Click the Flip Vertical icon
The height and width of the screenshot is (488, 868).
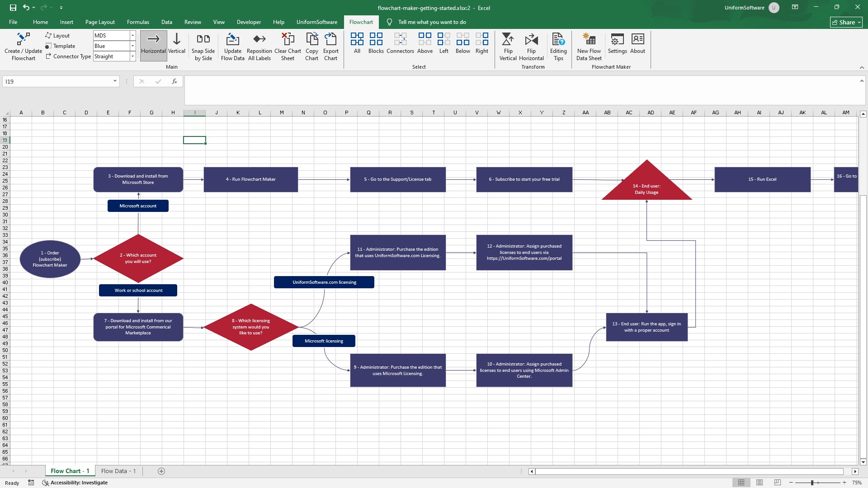(508, 39)
